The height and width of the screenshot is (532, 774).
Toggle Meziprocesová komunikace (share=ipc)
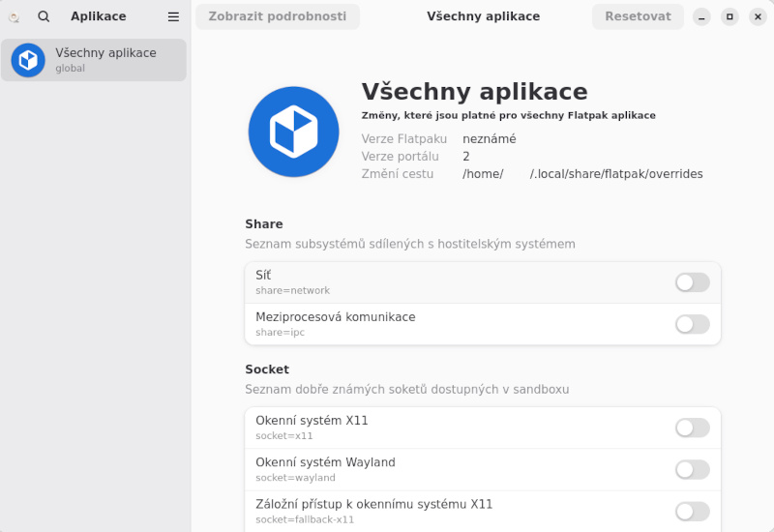[692, 324]
